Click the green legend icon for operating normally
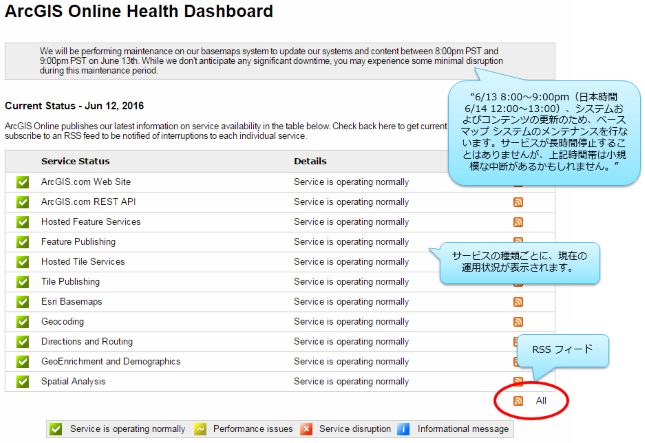Screen dimensions: 645x443 pyautogui.click(x=56, y=429)
